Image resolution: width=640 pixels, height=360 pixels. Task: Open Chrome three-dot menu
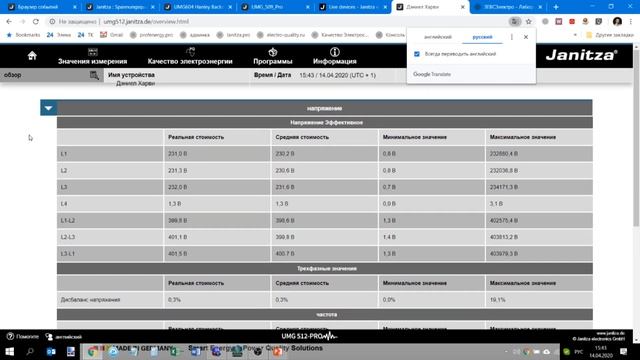click(x=631, y=21)
